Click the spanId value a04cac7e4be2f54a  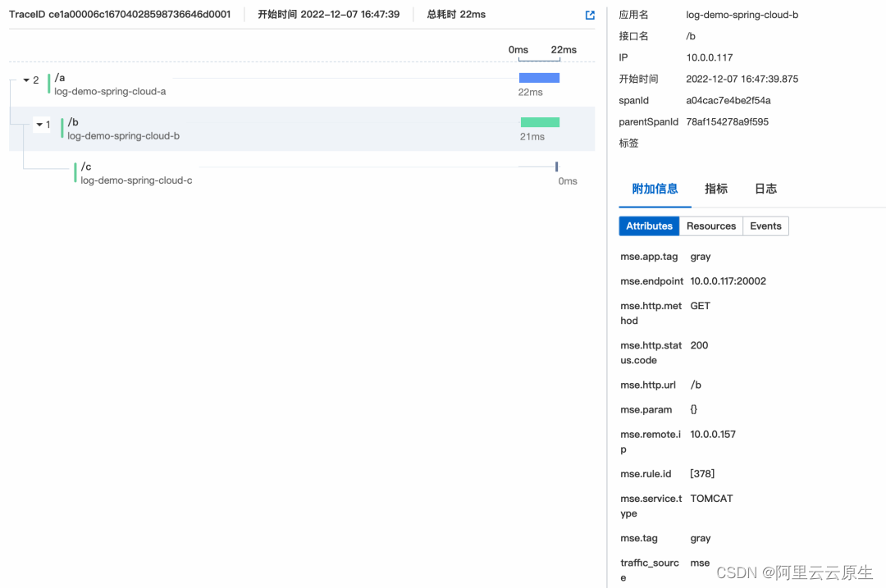728,101
